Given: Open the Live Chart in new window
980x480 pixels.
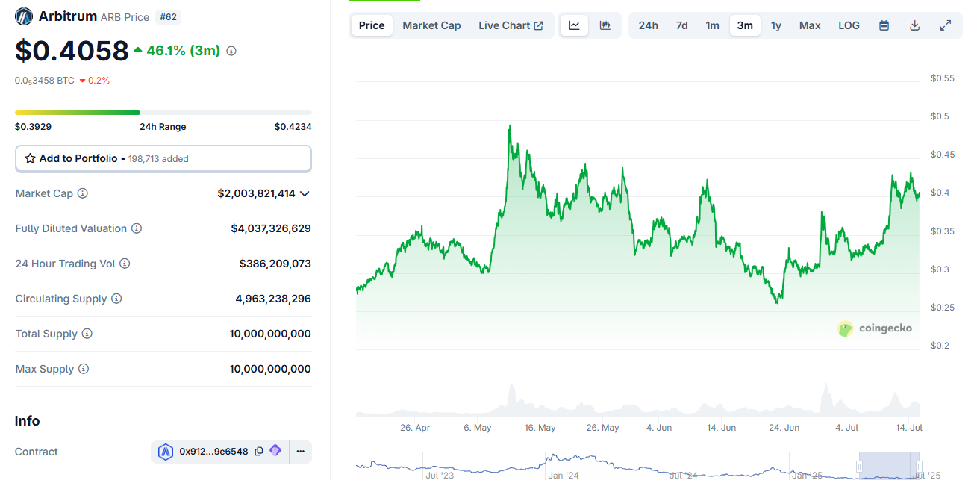Looking at the screenshot, I should point(511,25).
